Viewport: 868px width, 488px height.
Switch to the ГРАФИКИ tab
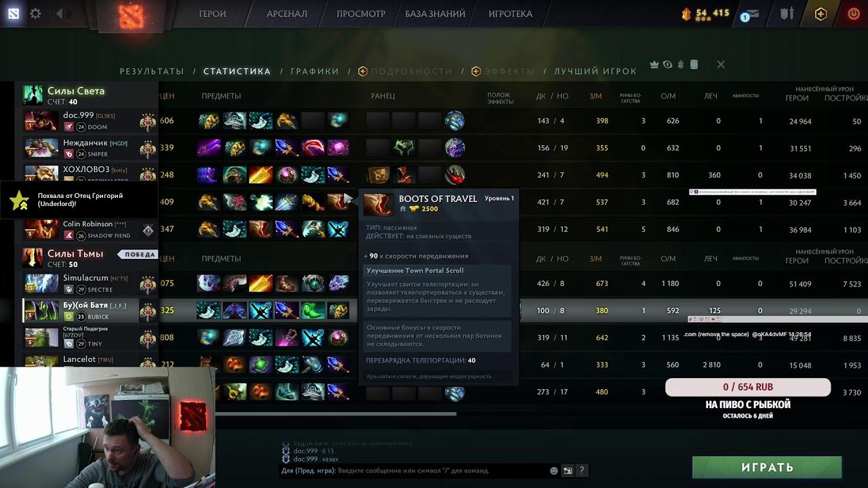point(315,71)
